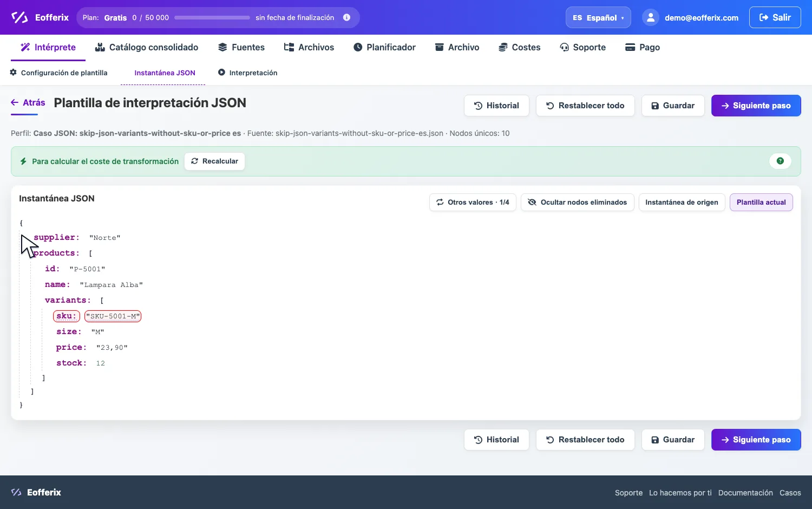Click the size key node

[69, 331]
